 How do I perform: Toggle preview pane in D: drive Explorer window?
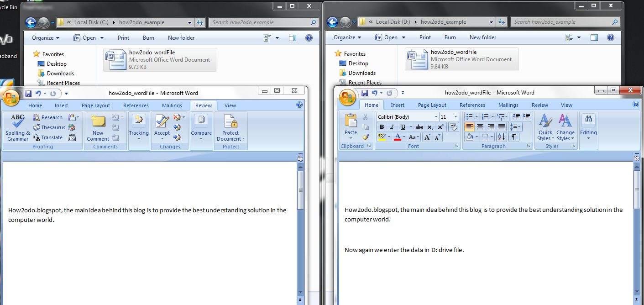tap(594, 37)
